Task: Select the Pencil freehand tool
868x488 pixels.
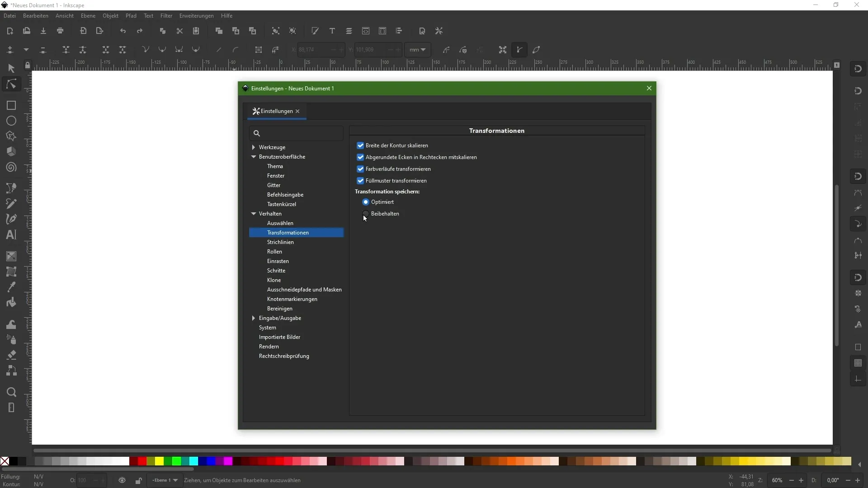Action: coord(11,204)
